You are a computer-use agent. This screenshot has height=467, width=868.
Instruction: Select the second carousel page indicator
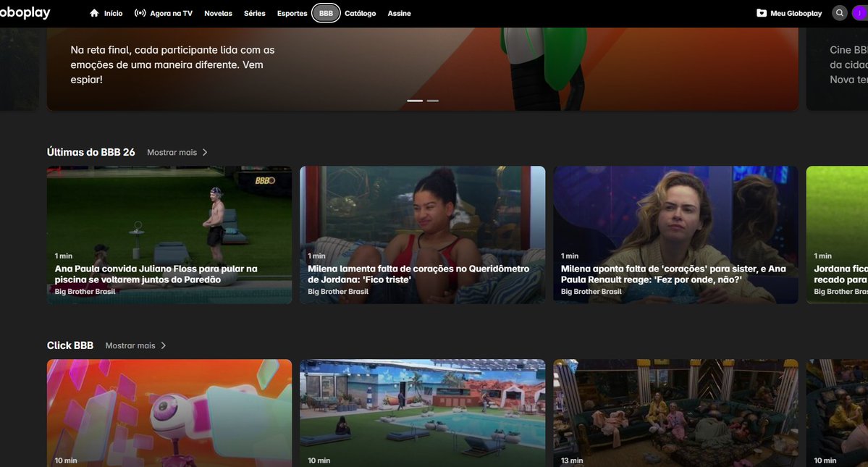pos(433,101)
